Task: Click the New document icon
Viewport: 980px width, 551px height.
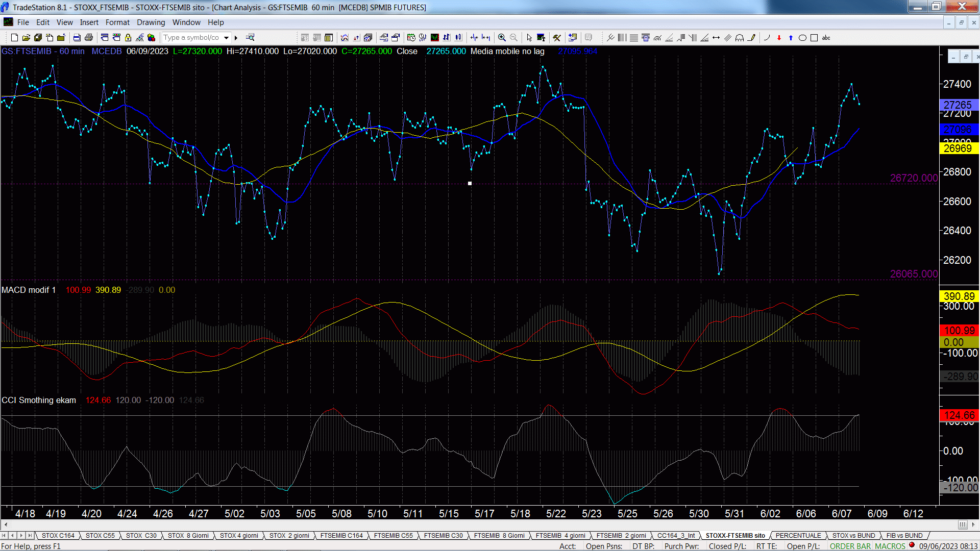Action: coord(14,37)
